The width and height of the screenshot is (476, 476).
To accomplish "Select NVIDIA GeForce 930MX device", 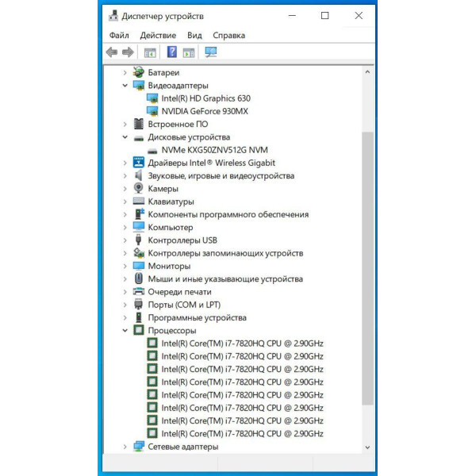I will click(205, 111).
